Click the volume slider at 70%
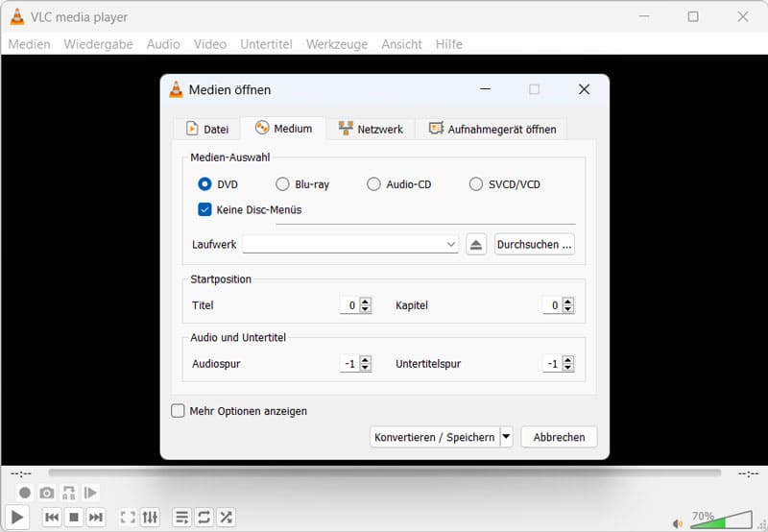768x532 pixels. point(721,520)
